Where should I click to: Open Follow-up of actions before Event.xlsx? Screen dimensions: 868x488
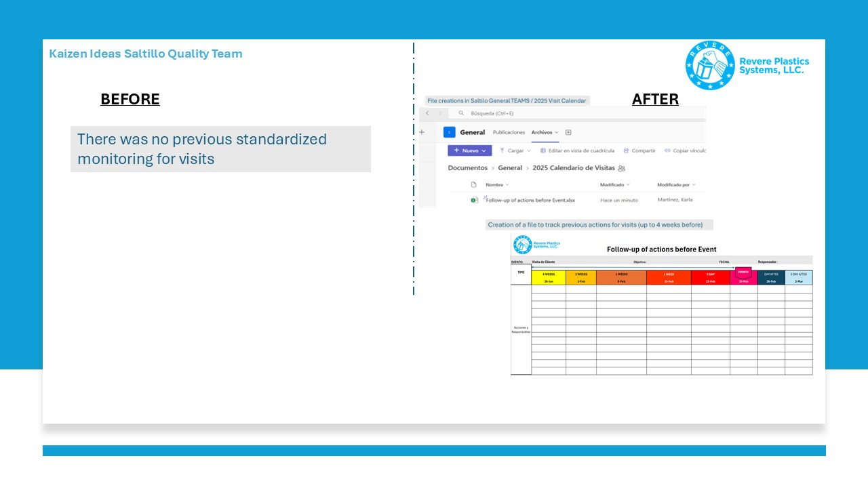(530, 200)
